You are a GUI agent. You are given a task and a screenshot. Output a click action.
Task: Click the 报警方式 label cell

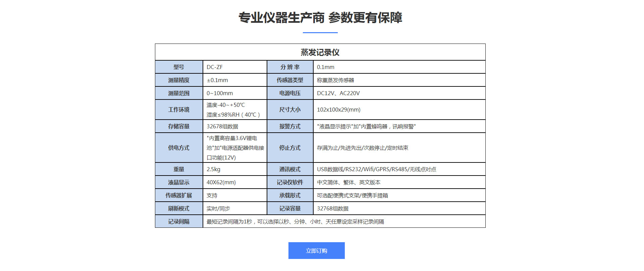coord(290,126)
